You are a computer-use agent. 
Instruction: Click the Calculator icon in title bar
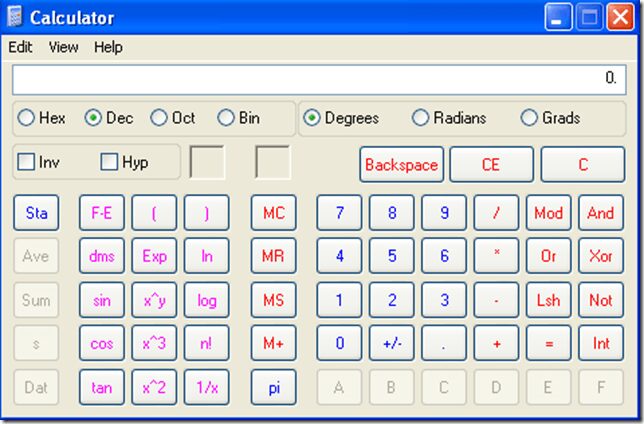[14, 17]
